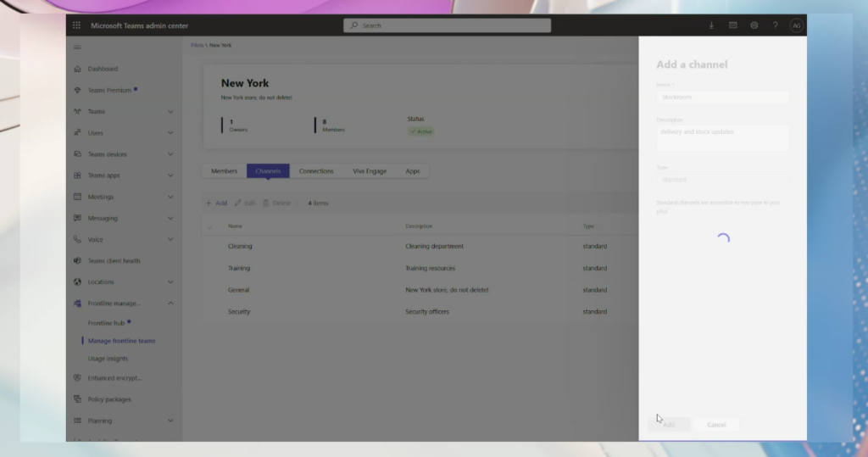
Task: Switch to the Members tab
Action: pos(224,171)
